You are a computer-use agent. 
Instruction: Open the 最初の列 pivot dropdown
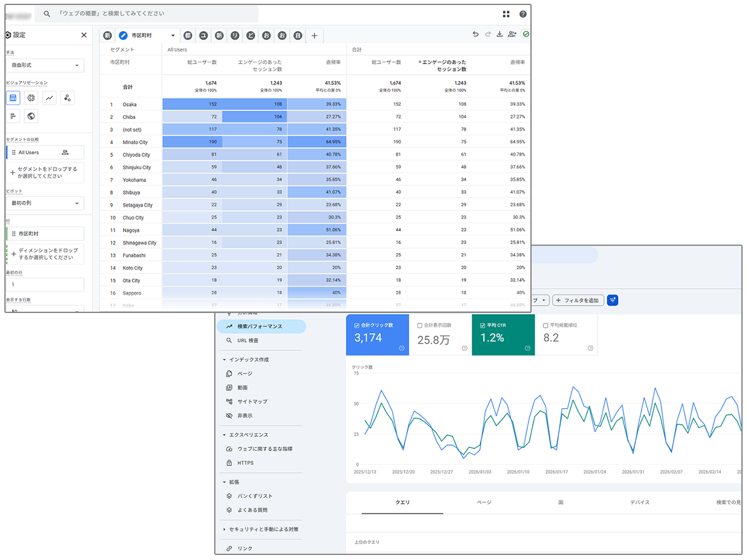click(x=45, y=203)
